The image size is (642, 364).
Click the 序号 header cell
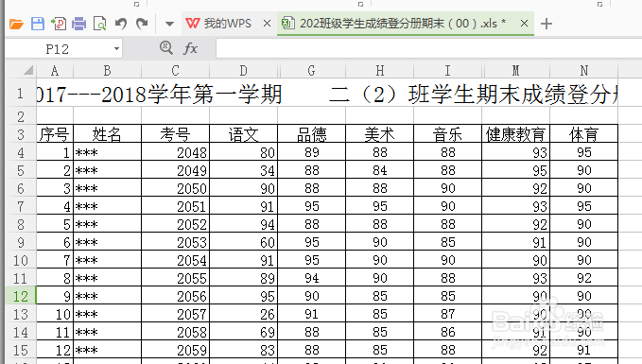(55, 134)
